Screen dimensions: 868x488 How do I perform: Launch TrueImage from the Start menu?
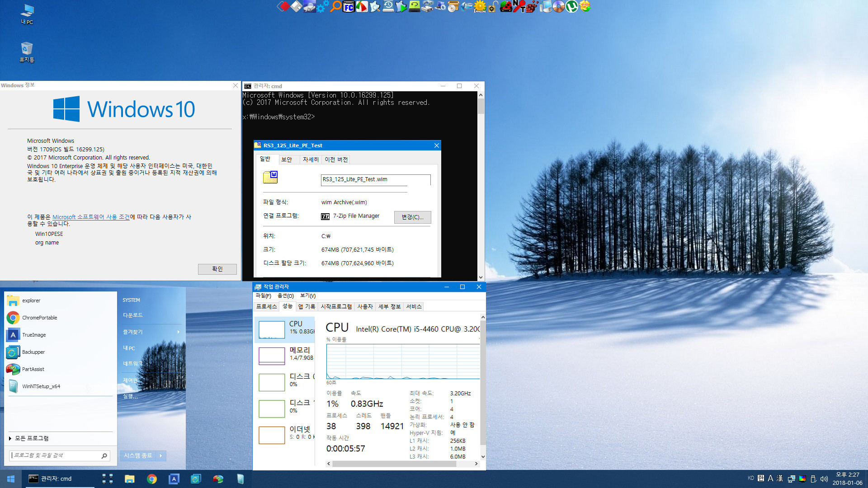(61, 335)
